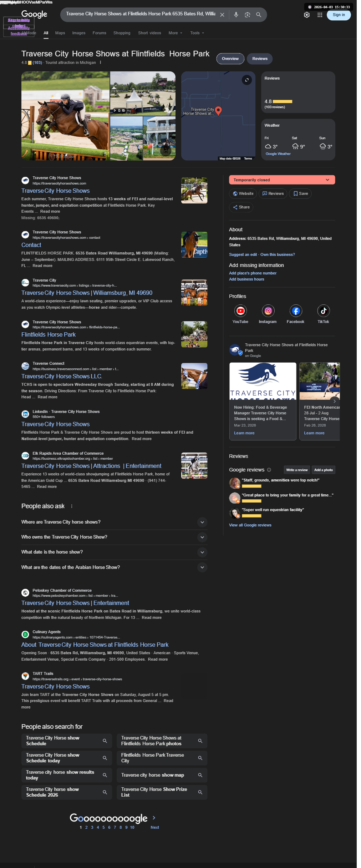
Task: Open the Facebook profile icon
Action: coord(296,311)
